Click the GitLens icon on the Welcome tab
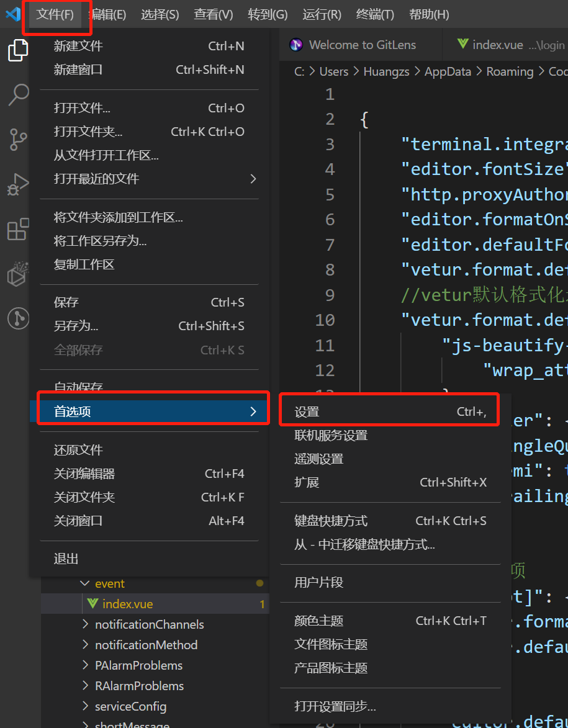The image size is (568, 728). pos(296,45)
